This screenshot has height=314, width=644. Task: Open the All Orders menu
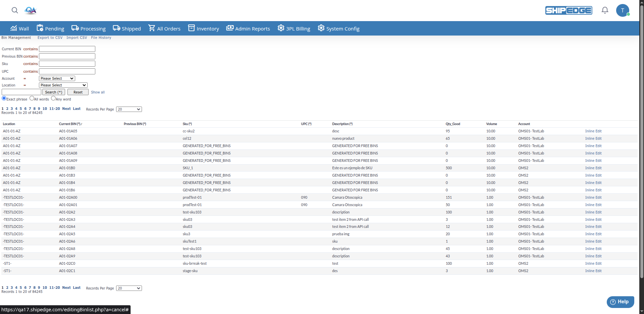tap(164, 28)
